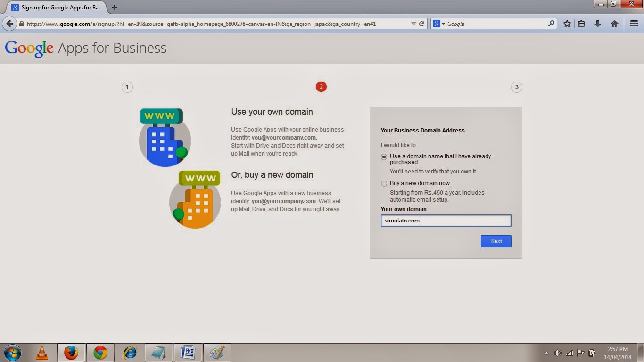644x362 pixels.
Task: Jump to step 3 circle
Action: click(517, 87)
